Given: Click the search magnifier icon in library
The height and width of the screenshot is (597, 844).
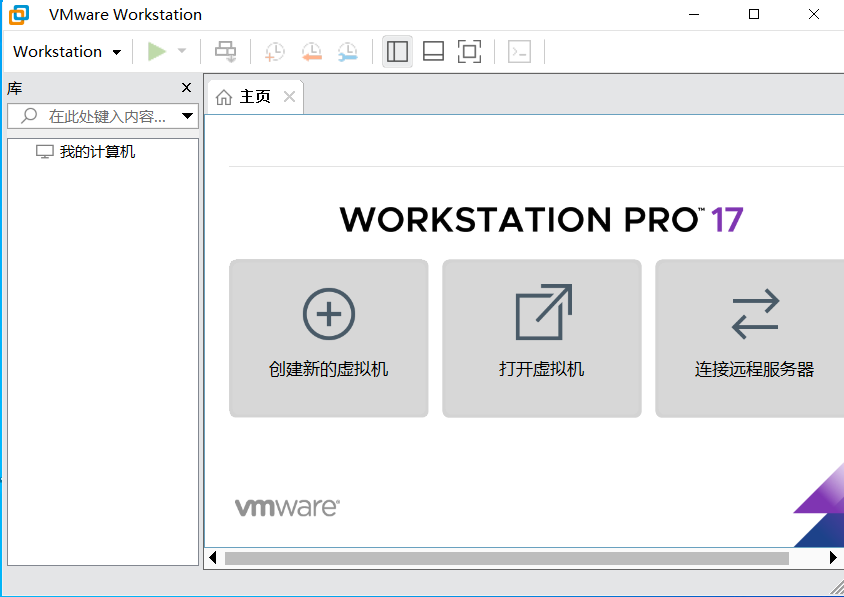Looking at the screenshot, I should (29, 116).
